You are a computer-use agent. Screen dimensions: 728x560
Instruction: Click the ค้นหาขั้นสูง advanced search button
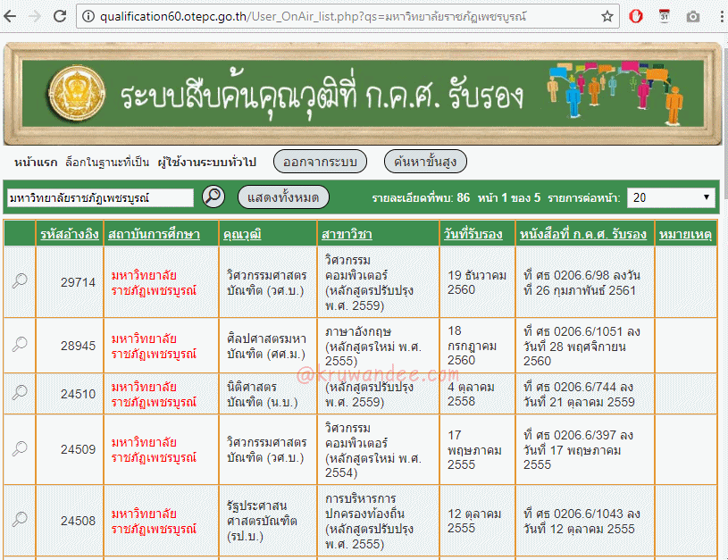pos(425,162)
